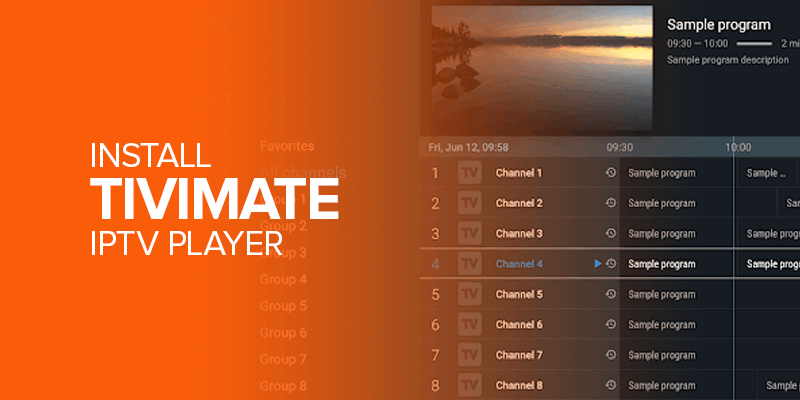Click the catch-up history icon on Channel 8
Image resolution: width=800 pixels, height=400 pixels.
(611, 385)
